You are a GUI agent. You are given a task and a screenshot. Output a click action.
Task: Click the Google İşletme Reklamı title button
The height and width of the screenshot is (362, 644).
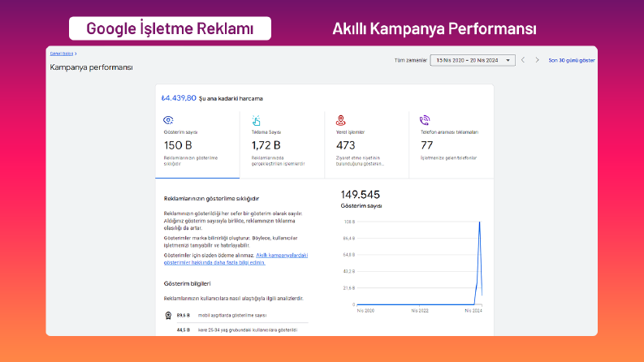[170, 28]
